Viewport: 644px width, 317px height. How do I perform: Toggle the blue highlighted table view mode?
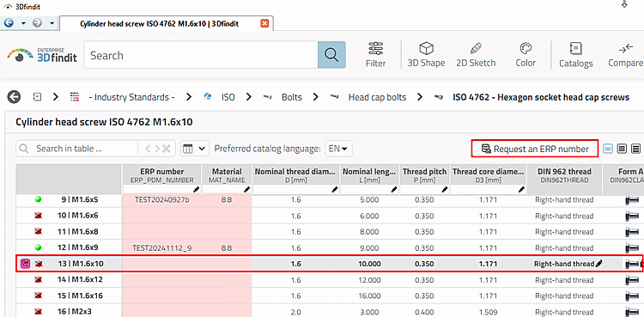pos(607,149)
